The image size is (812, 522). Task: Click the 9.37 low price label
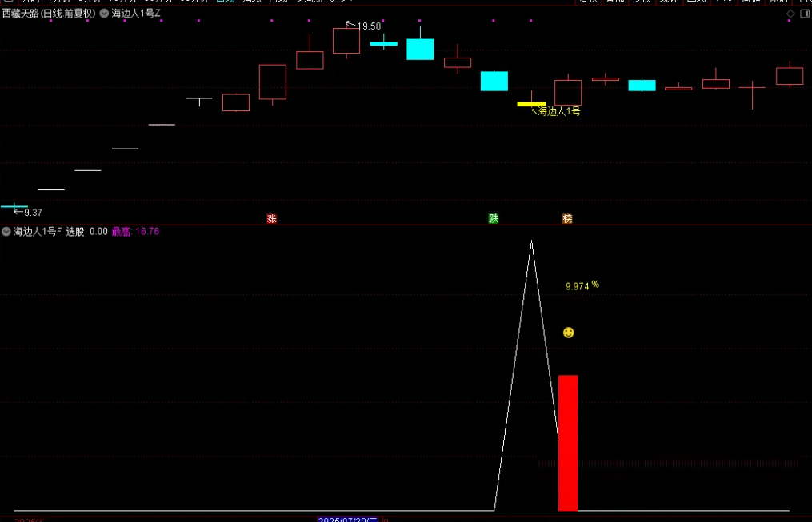pos(33,213)
